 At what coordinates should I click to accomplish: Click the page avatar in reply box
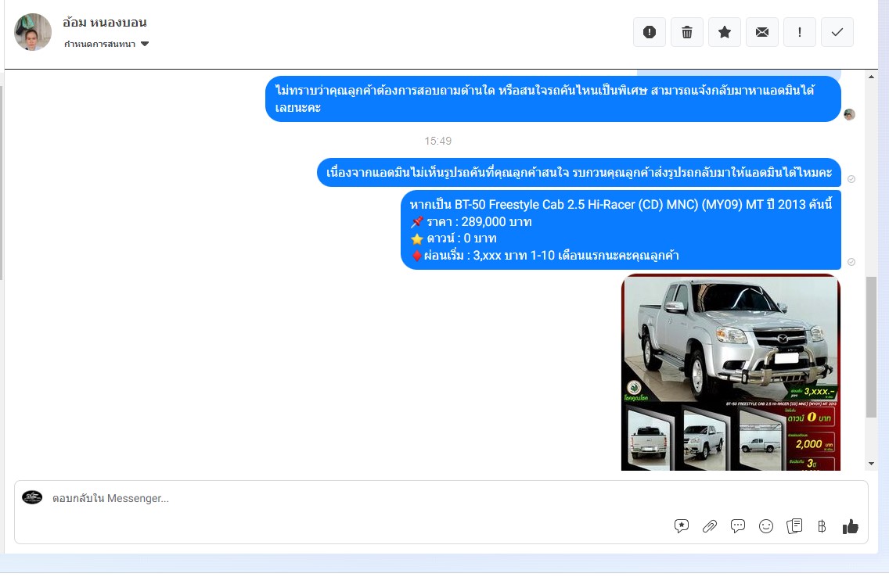point(32,497)
